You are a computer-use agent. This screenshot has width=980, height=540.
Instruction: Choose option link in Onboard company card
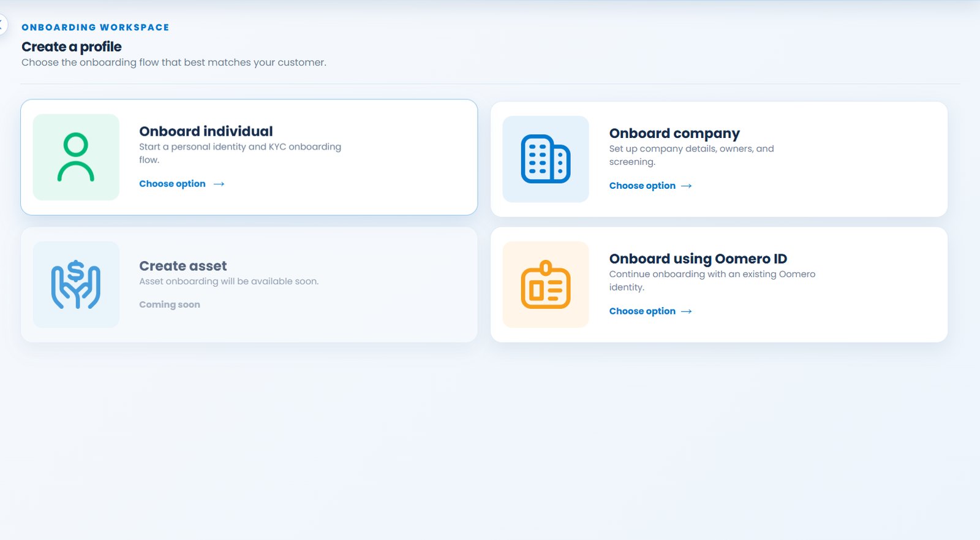coord(650,186)
